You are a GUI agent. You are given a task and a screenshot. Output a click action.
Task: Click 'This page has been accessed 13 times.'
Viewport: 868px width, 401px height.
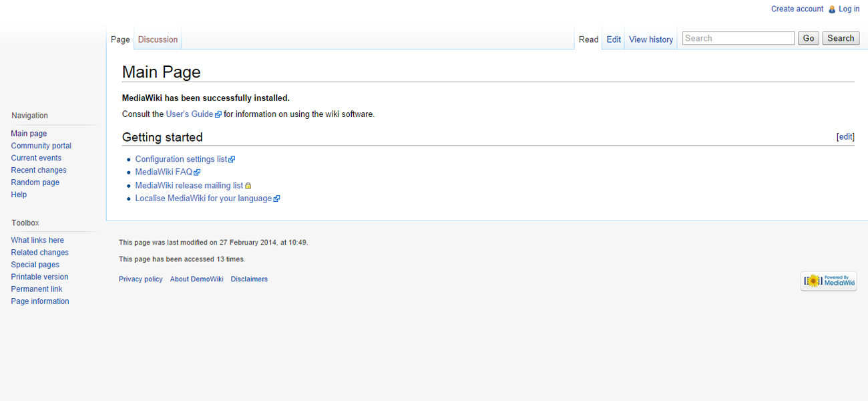coord(182,259)
